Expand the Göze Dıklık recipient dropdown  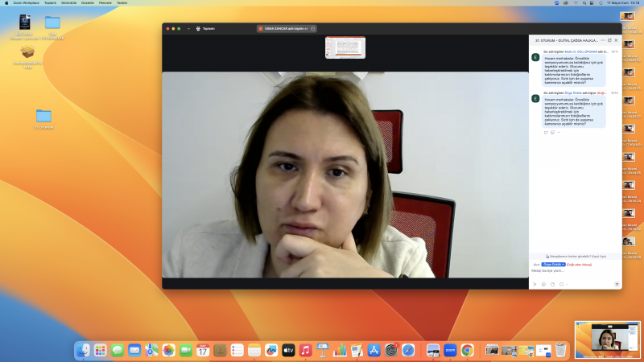coord(554,264)
